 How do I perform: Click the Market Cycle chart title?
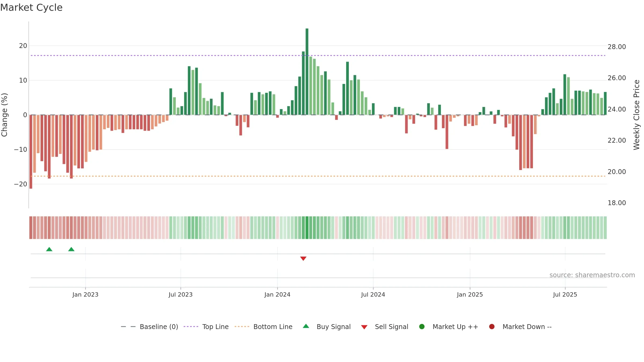(x=31, y=8)
